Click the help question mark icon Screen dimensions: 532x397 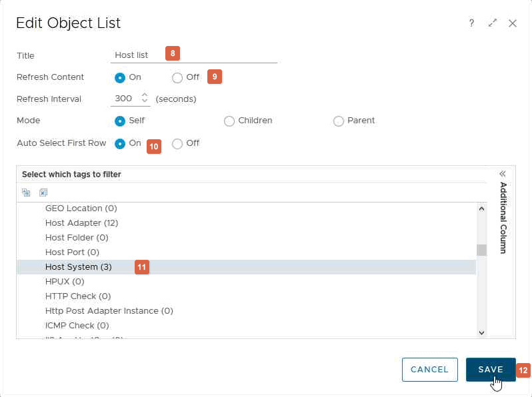pyautogui.click(x=471, y=23)
